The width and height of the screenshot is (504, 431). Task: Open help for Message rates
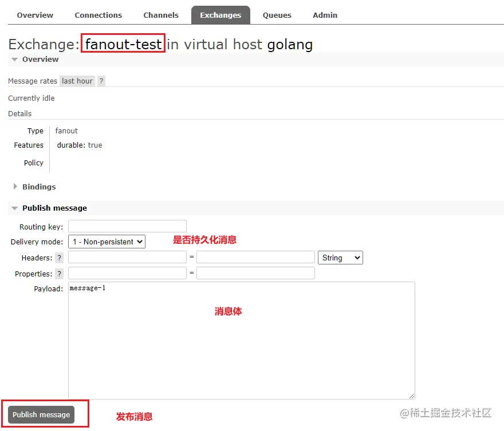click(101, 81)
